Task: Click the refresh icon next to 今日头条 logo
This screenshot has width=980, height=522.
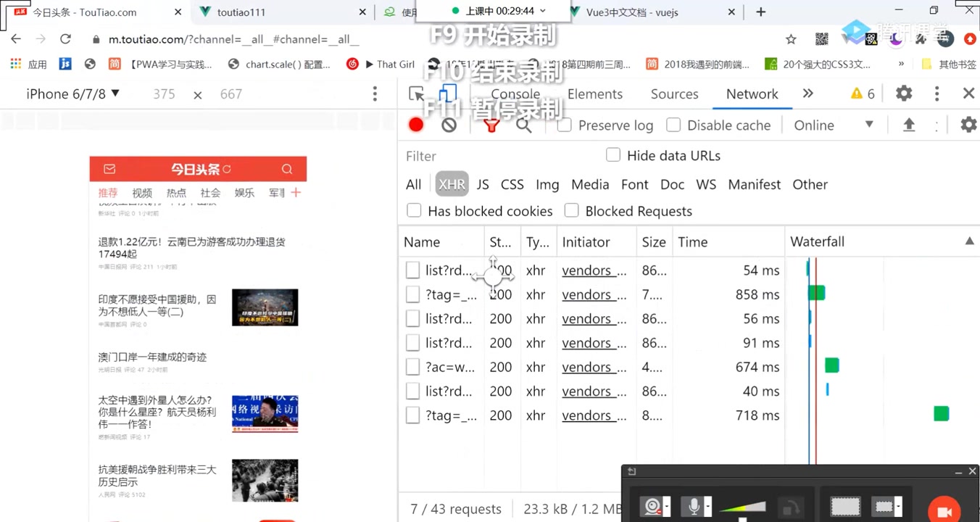Action: coord(227,169)
